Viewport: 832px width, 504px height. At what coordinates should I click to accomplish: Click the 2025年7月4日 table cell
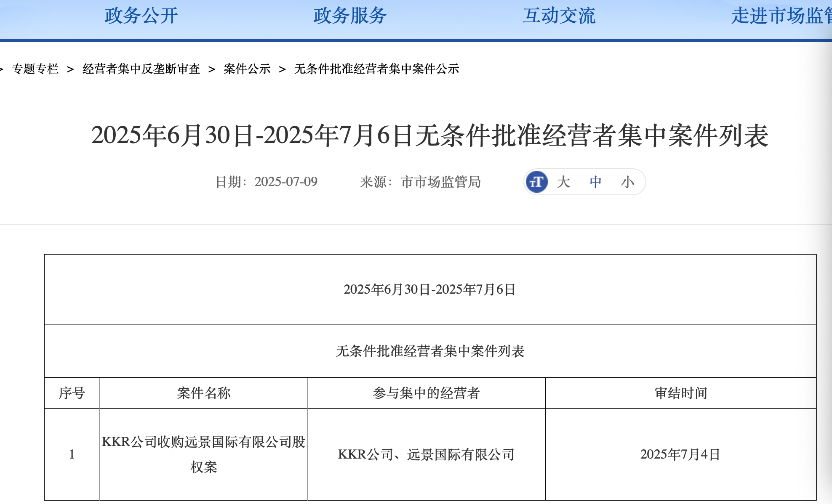(680, 454)
